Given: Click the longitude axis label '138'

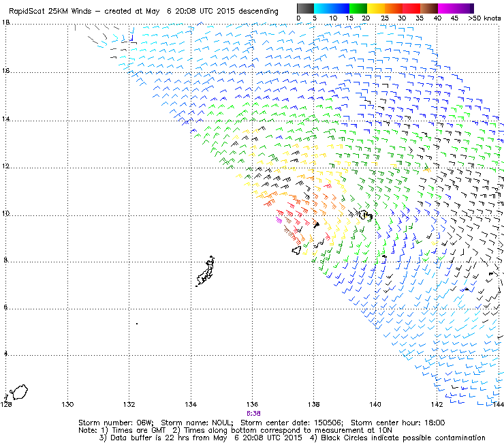Looking at the screenshot, I should [313, 404].
